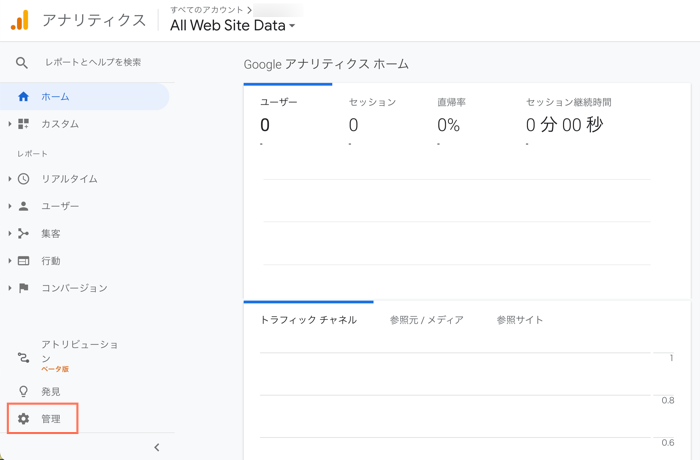Image resolution: width=700 pixels, height=460 pixels.
Task: Switch to トラフィック チャネル tab
Action: tap(308, 320)
